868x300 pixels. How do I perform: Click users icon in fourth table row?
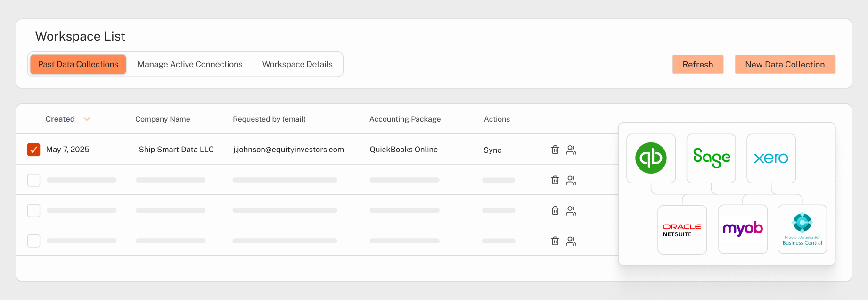point(571,241)
